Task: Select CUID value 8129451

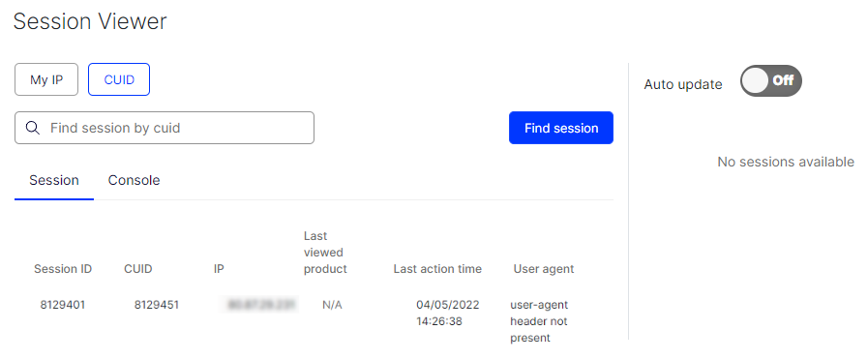Action: [x=157, y=305]
